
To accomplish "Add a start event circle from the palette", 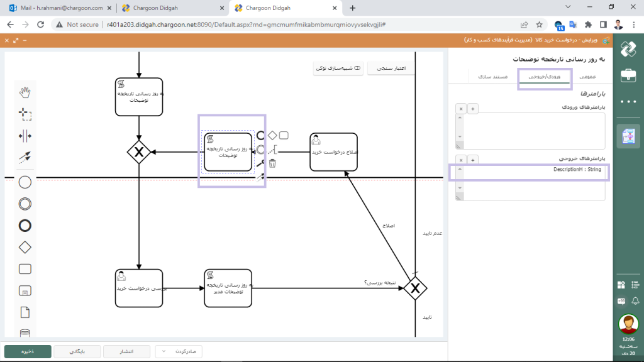I will pyautogui.click(x=25, y=182).
